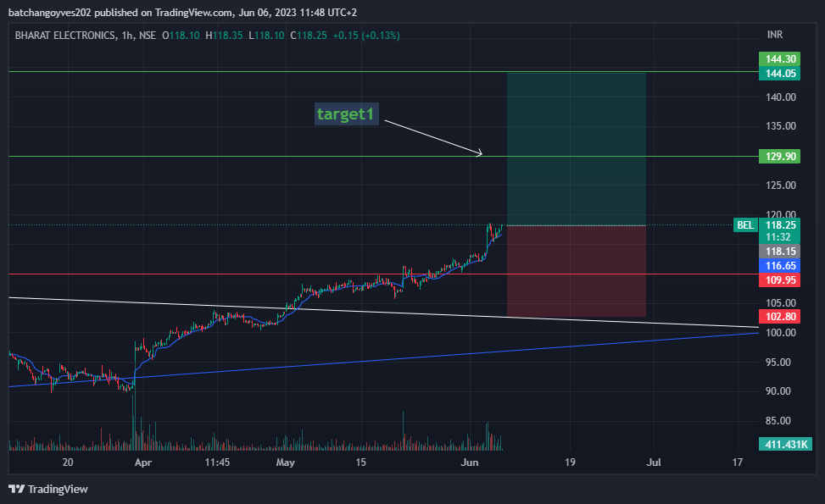Image resolution: width=825 pixels, height=504 pixels.
Task: Select the green long position profit zone
Action: click(576, 149)
